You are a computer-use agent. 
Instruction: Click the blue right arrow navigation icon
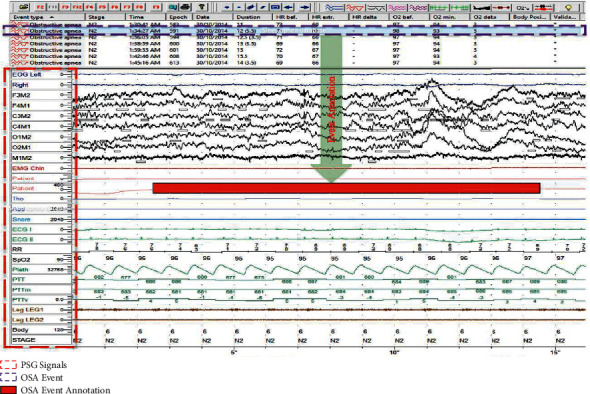tap(305, 7)
